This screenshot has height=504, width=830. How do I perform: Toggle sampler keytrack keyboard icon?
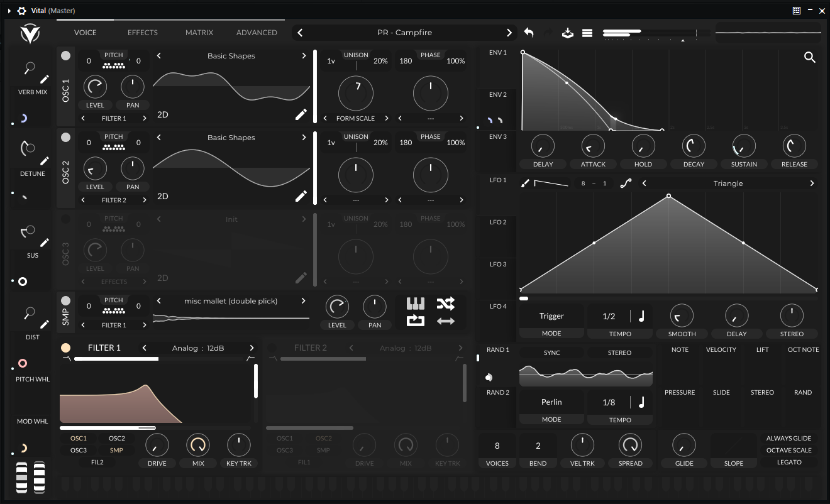(416, 304)
